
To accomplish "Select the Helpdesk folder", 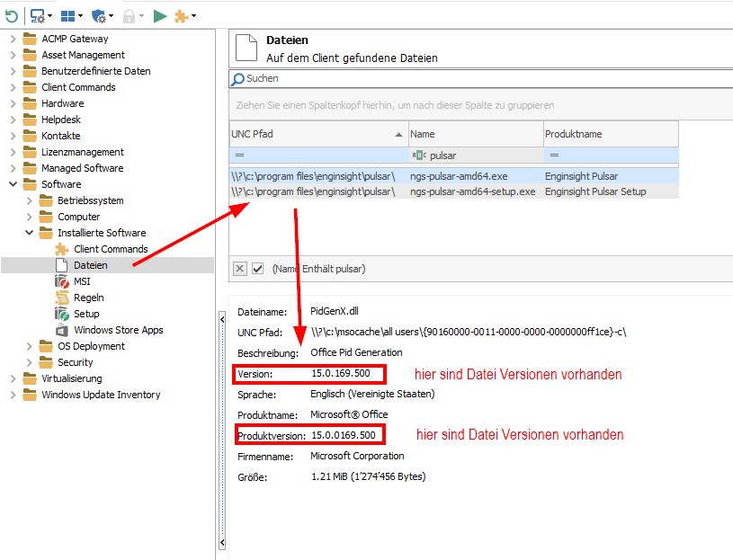I will coord(61,120).
